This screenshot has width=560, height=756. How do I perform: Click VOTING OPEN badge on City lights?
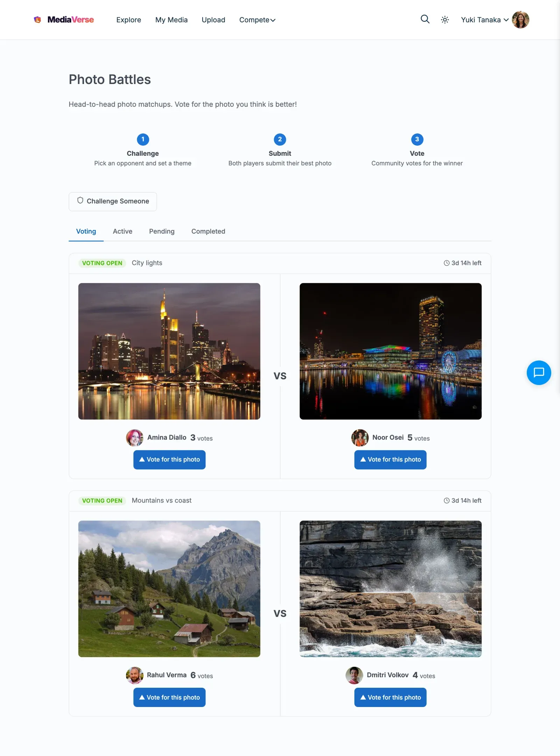[102, 263]
